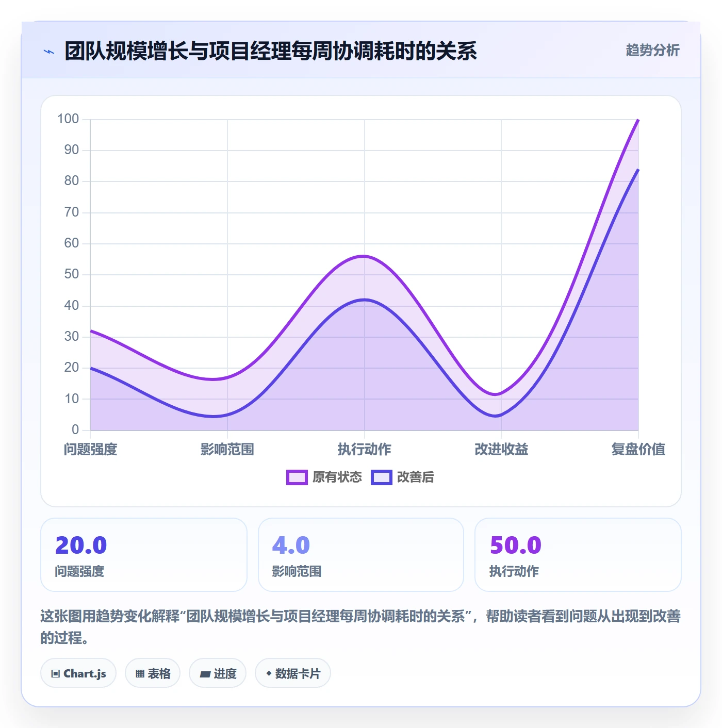The height and width of the screenshot is (728, 722).
Task: Select the 数据卡片 tag chip
Action: pos(293,673)
